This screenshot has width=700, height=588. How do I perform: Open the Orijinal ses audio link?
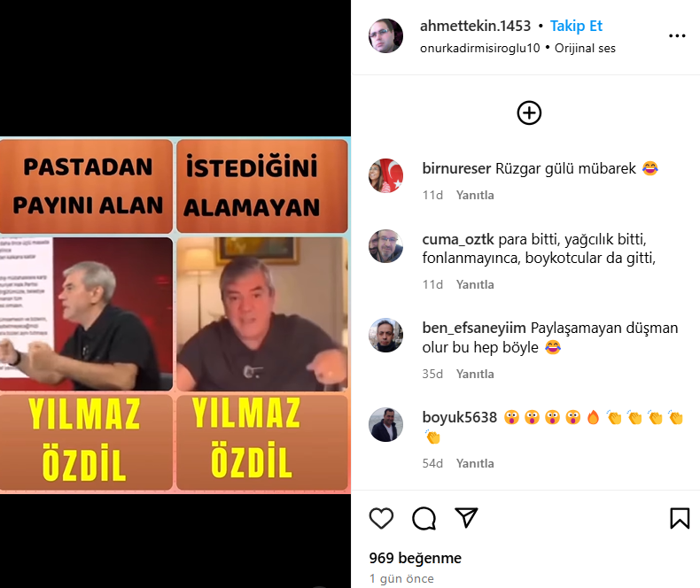coord(585,48)
